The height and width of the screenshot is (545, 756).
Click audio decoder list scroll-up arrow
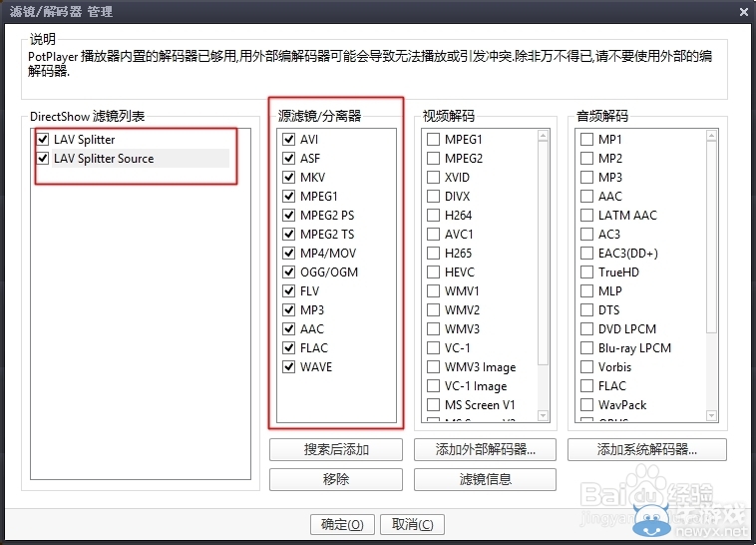pos(712,136)
